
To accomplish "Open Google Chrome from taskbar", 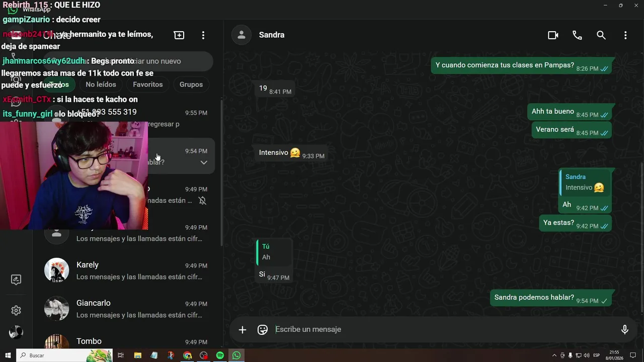I will (187, 355).
